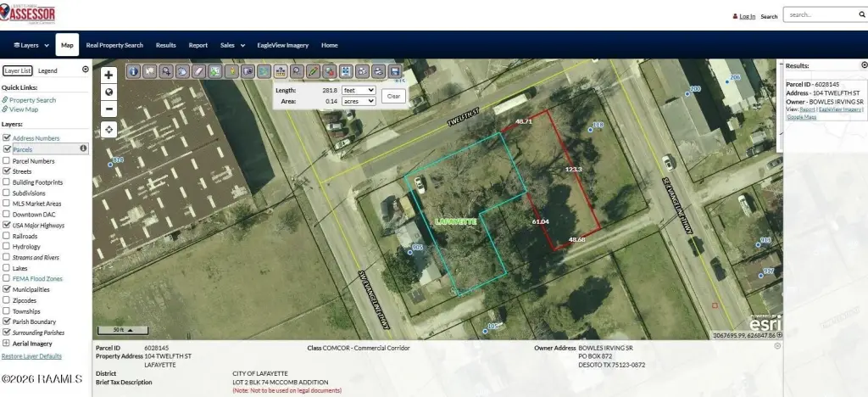
Task: Enable the Building Footprints layer checkbox
Action: click(7, 182)
